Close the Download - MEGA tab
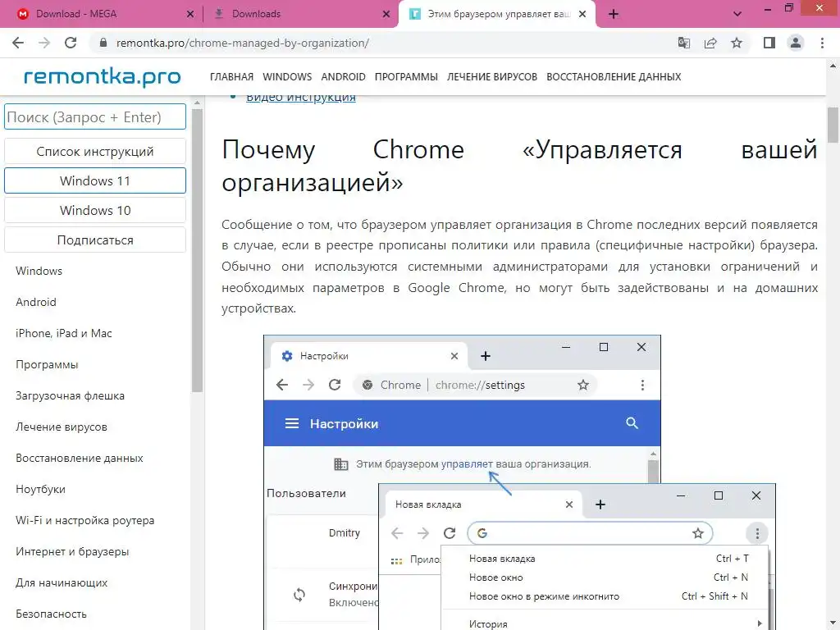The width and height of the screenshot is (840, 630). (189, 14)
